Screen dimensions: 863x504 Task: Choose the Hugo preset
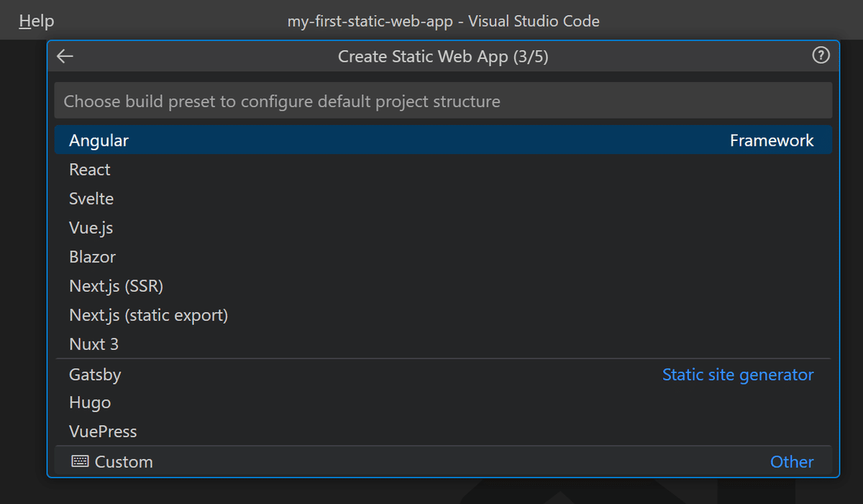click(90, 403)
